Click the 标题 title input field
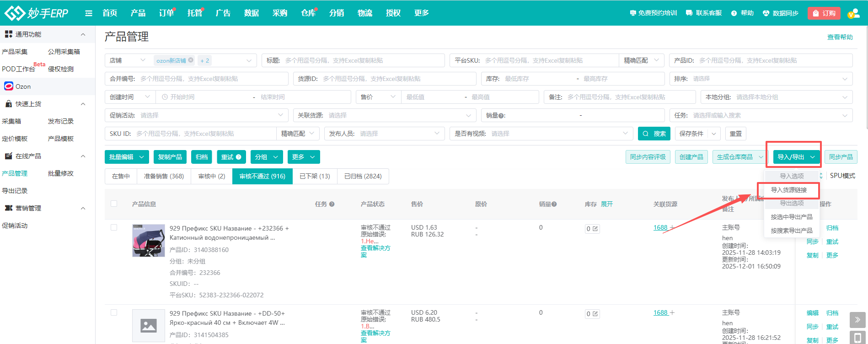 click(x=361, y=60)
